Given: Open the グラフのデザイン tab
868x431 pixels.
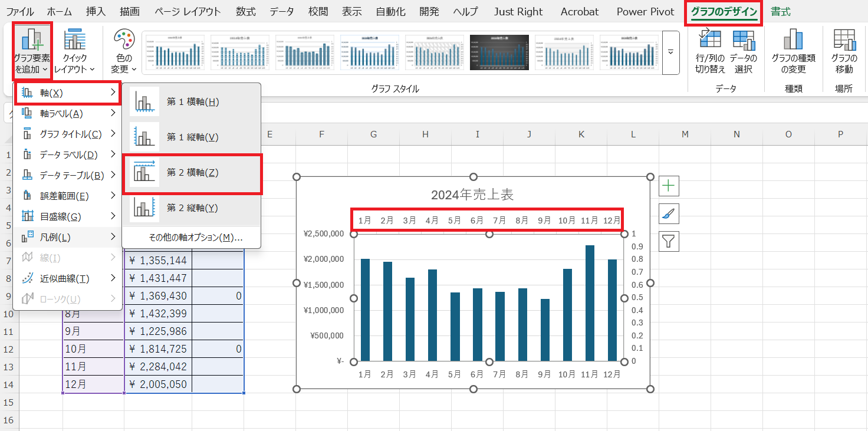Looking at the screenshot, I should [x=724, y=12].
